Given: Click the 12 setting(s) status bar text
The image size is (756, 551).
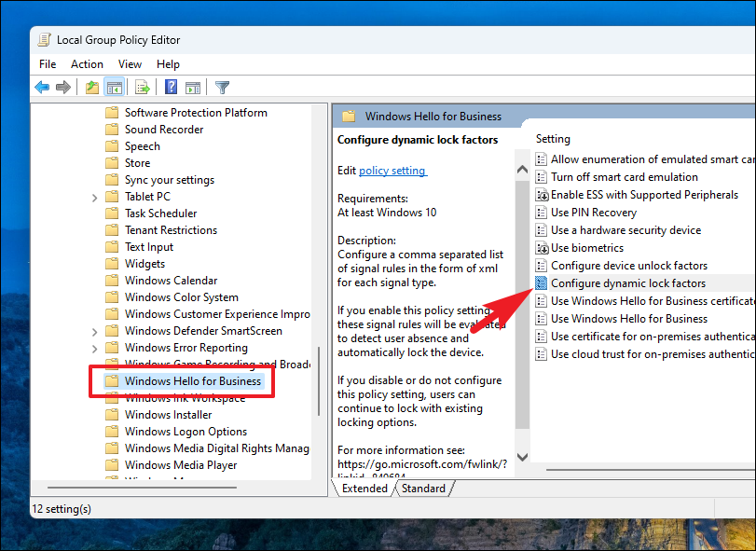Looking at the screenshot, I should (62, 508).
